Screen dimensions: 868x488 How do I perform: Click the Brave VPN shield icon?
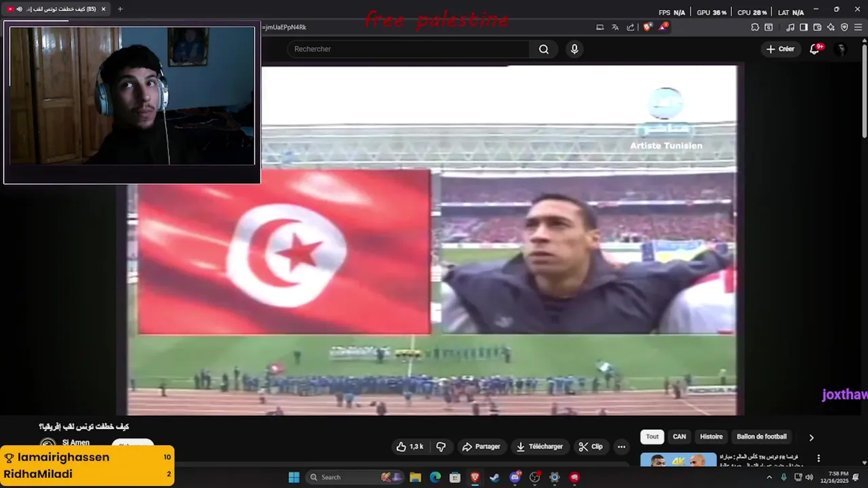pos(844,27)
